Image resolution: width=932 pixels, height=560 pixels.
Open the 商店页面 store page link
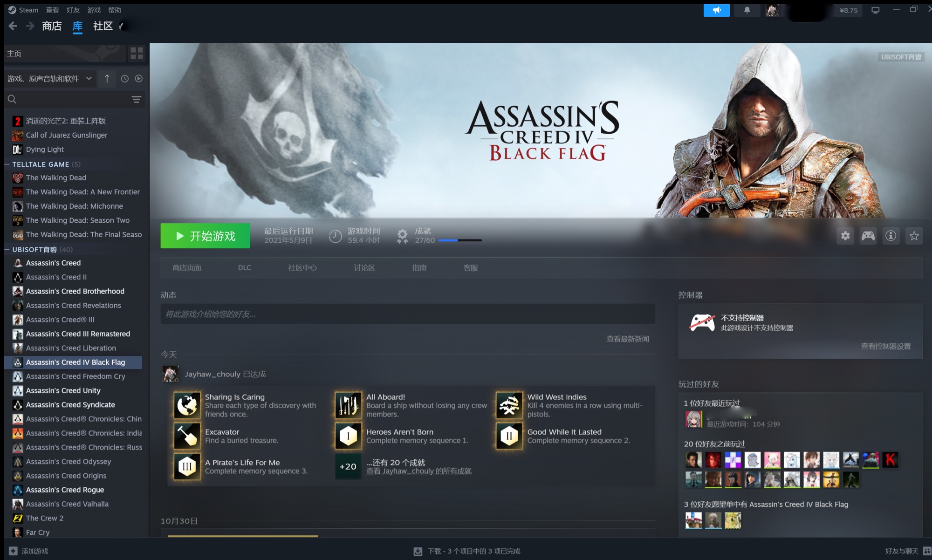[x=187, y=268]
